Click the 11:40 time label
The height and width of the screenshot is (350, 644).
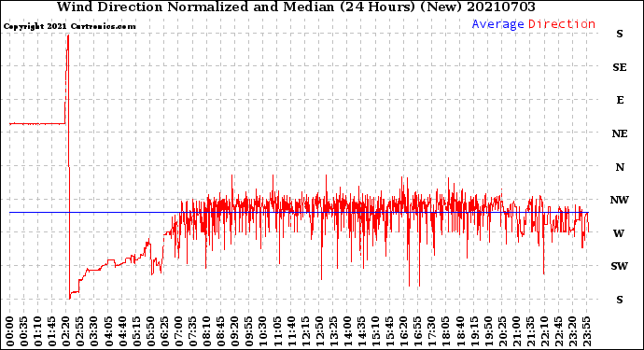click(291, 332)
